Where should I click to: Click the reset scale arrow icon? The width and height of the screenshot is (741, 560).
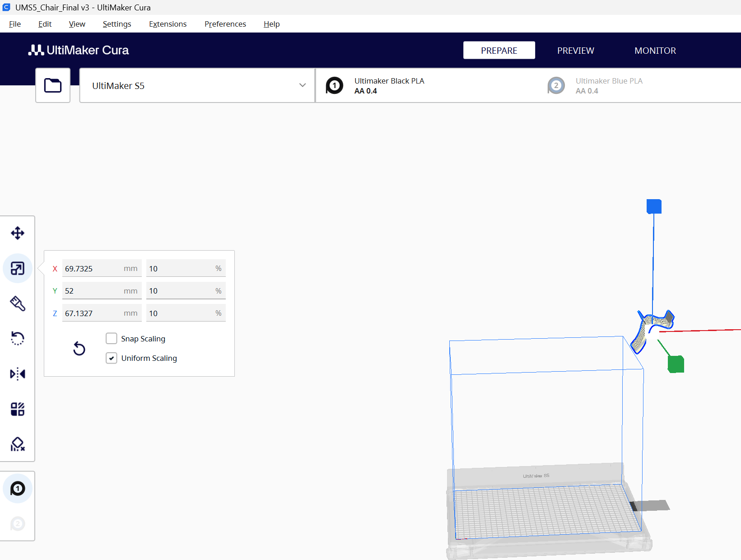[x=79, y=348]
